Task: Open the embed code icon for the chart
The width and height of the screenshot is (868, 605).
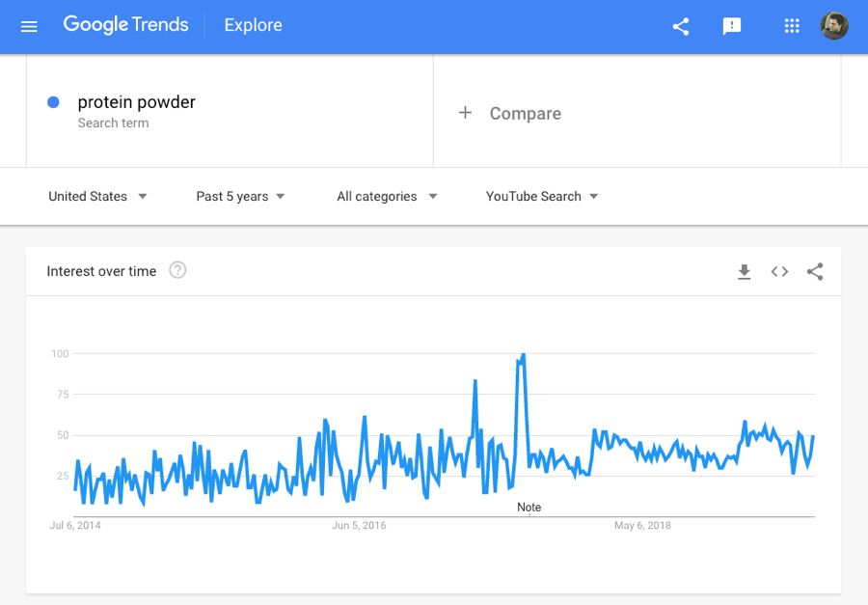Action: [779, 272]
